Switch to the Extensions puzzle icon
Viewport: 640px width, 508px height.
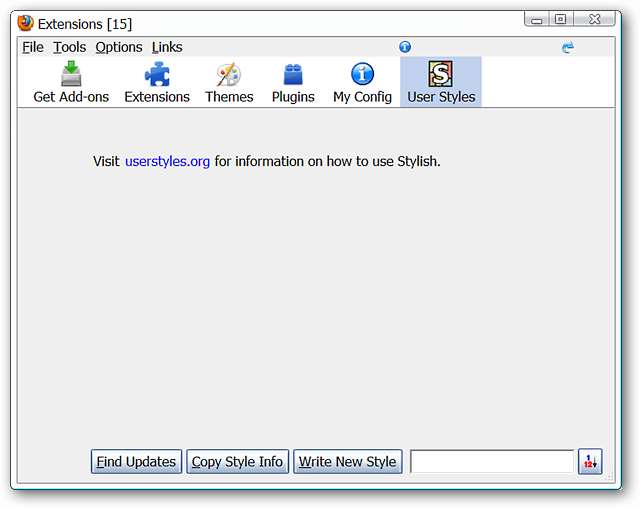pos(157,82)
